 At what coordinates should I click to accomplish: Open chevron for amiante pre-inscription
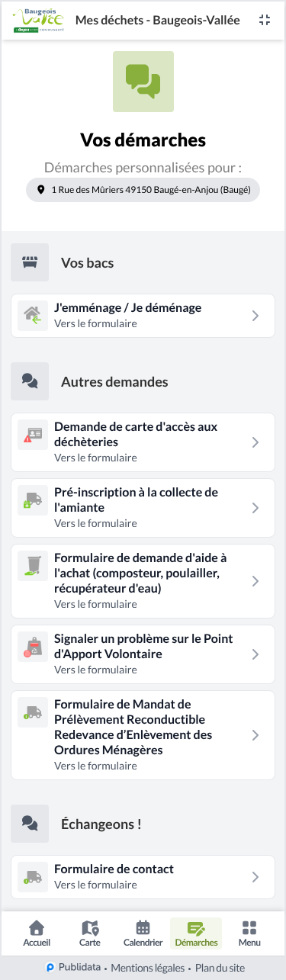pos(255,508)
